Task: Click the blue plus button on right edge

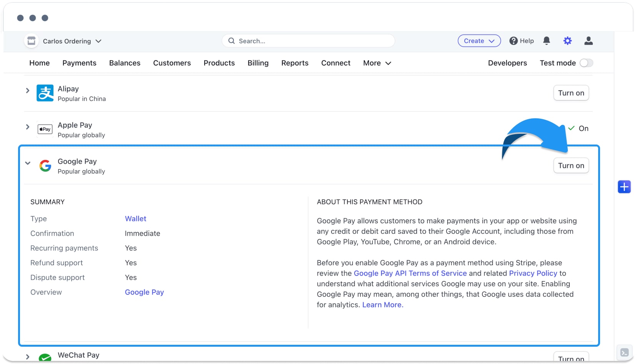Action: pyautogui.click(x=624, y=187)
